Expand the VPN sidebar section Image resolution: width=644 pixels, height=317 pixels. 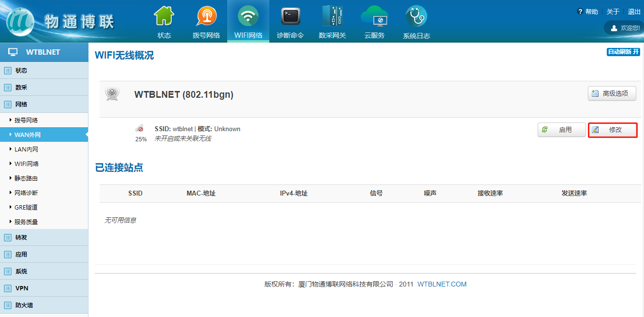pyautogui.click(x=22, y=288)
